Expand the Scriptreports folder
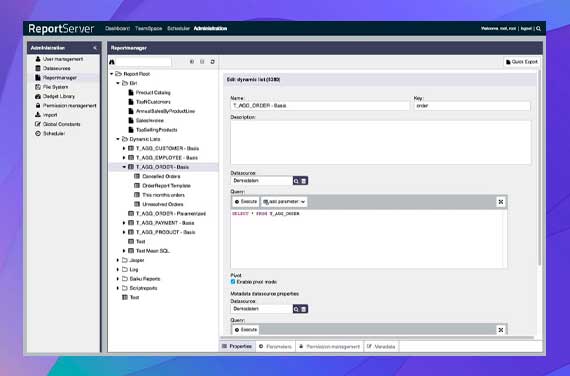The image size is (570, 376). click(x=118, y=288)
